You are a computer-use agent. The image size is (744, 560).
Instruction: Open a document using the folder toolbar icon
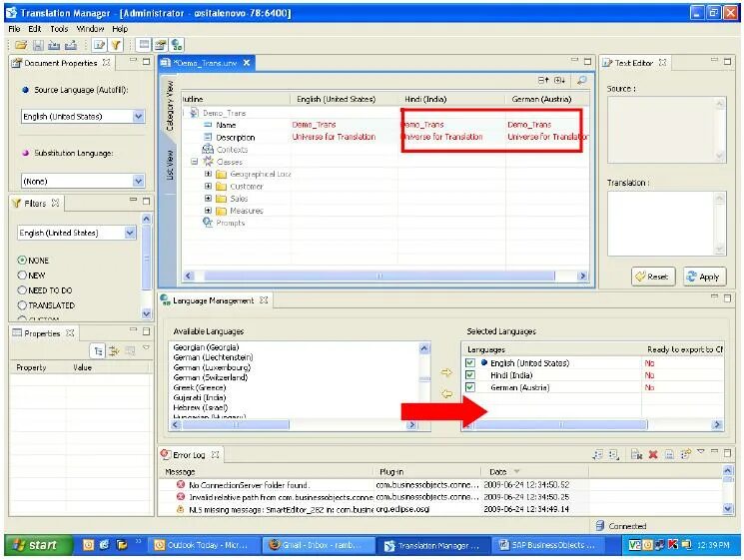(20, 45)
